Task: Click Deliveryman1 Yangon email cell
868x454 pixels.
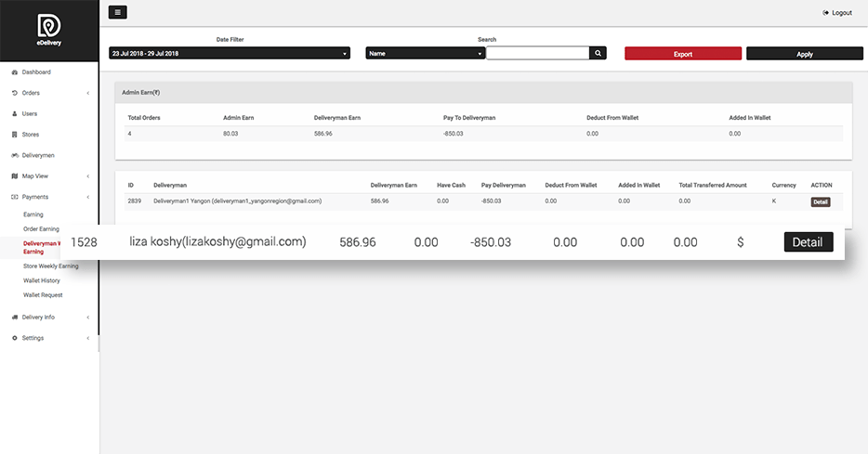Action: point(238,201)
